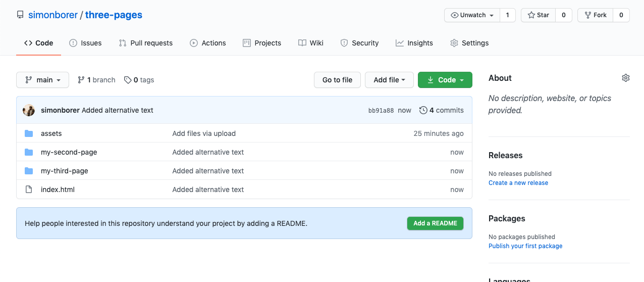Star the three-pages repository

pos(539,15)
